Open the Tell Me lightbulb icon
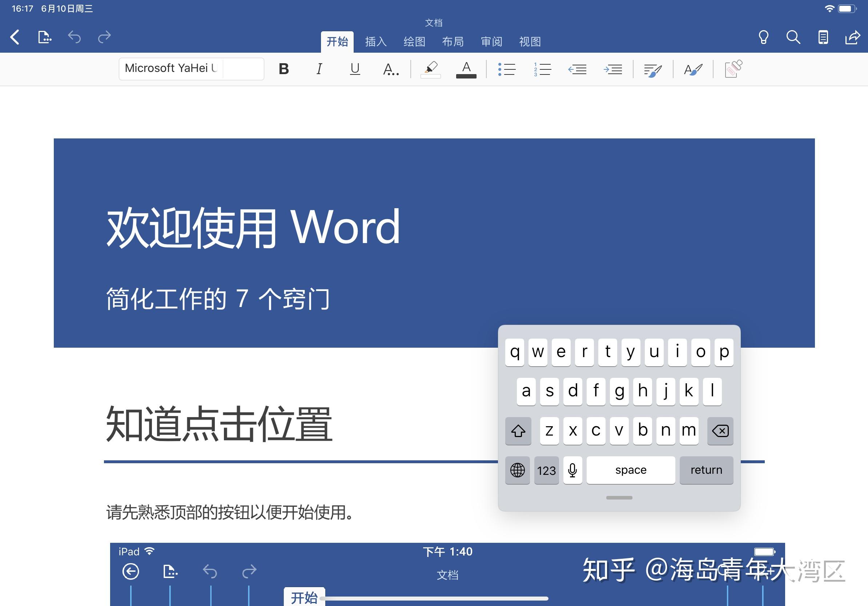The width and height of the screenshot is (868, 606). (x=764, y=37)
